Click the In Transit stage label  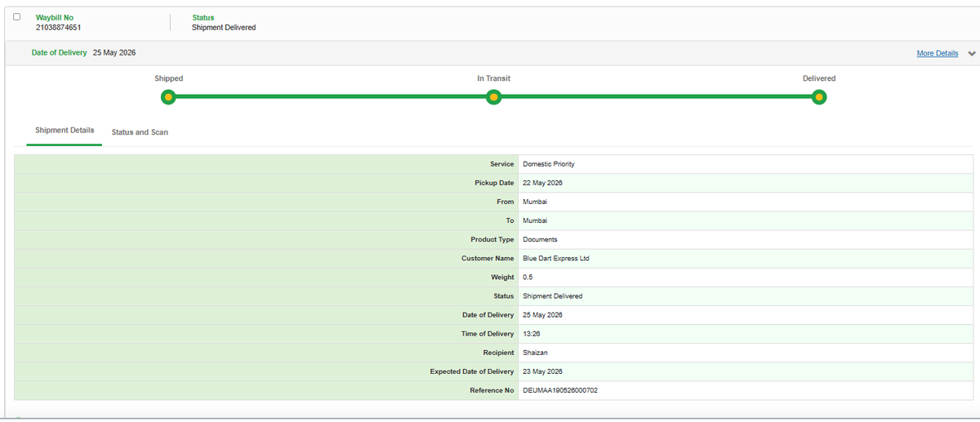click(x=494, y=78)
